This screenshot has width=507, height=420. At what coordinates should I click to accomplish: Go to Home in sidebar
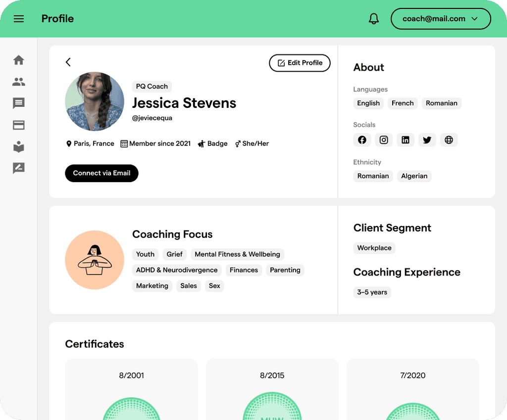(x=19, y=60)
